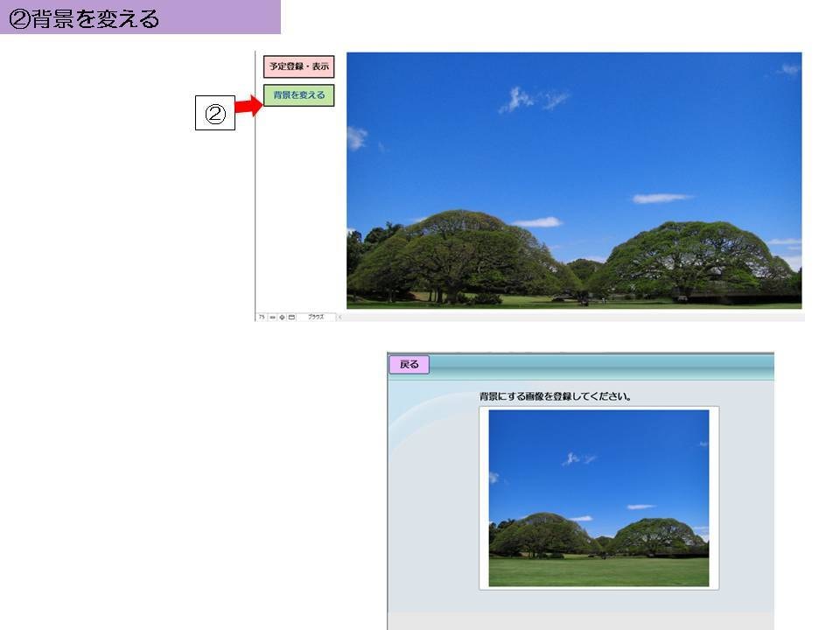The height and width of the screenshot is (630, 840).
Task: Select the preview image in the background registration box
Action: pos(598,498)
